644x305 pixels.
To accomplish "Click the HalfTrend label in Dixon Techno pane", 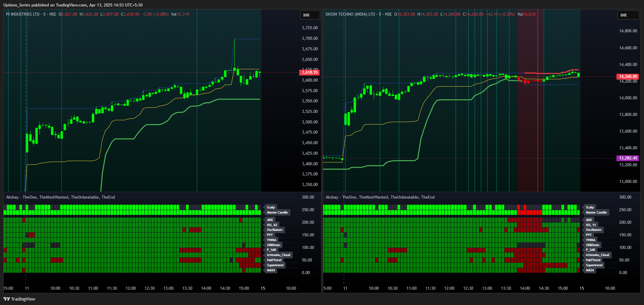I will pos(593,260).
